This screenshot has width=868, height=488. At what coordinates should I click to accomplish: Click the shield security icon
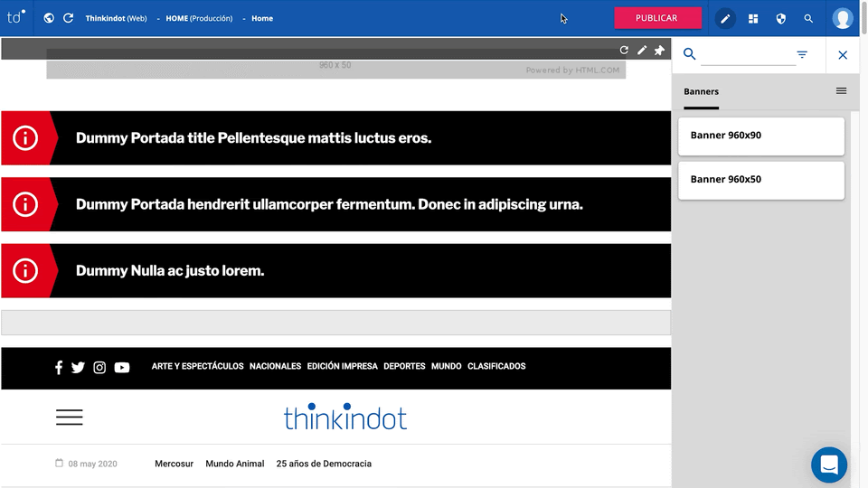(x=781, y=18)
